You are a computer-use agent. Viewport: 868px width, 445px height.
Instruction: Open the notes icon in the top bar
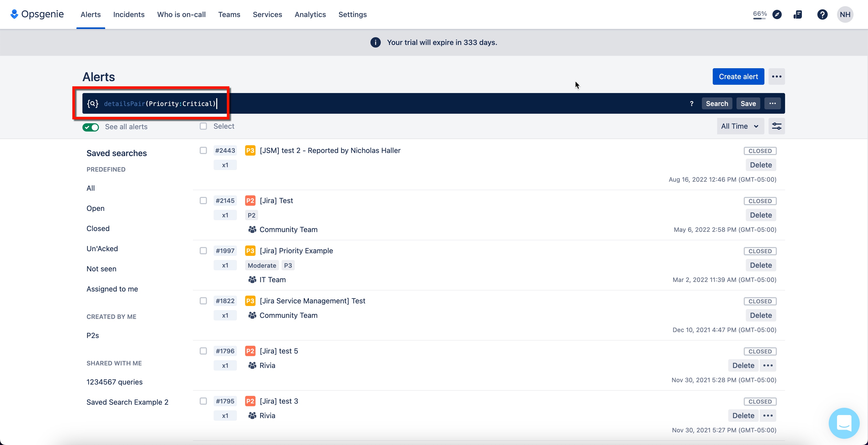coord(798,14)
